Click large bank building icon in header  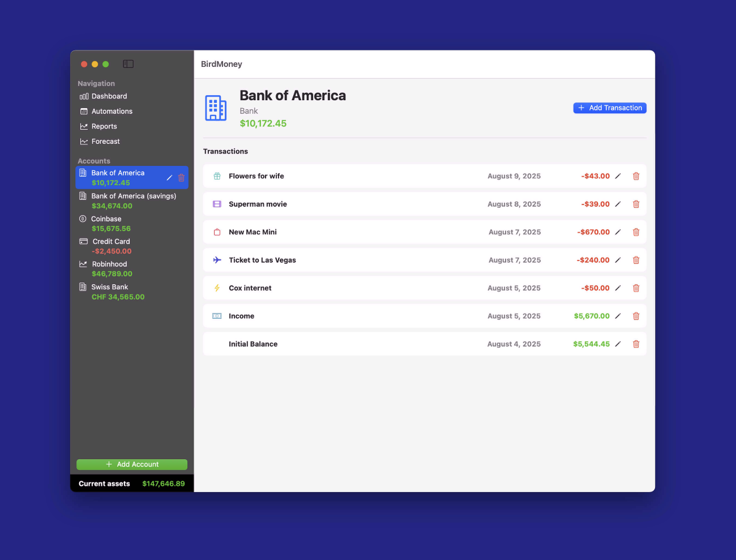tap(216, 108)
